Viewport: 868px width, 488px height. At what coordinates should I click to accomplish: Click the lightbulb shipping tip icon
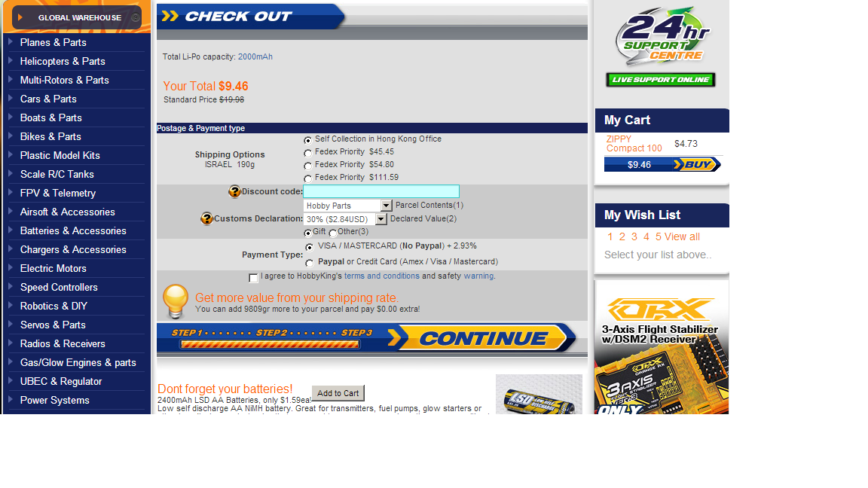point(176,301)
